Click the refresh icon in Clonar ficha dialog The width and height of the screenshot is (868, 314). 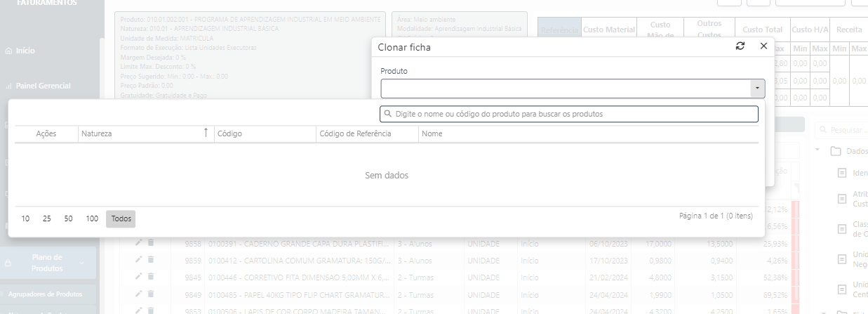tap(740, 46)
